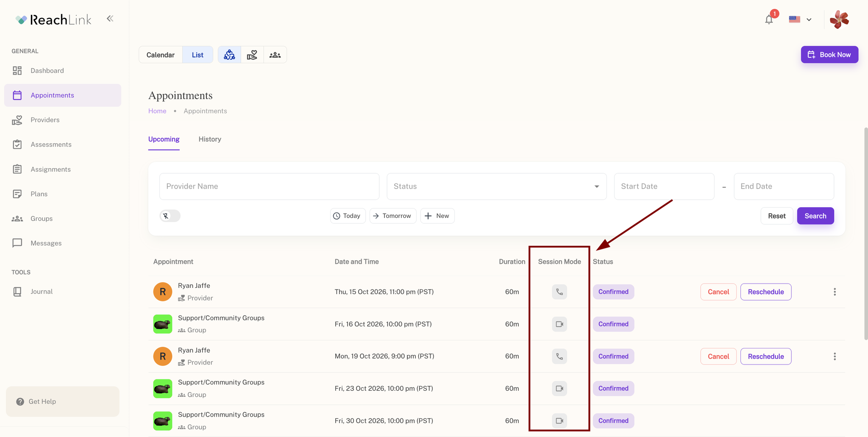Open more options for 15 Oct appointment

click(835, 292)
